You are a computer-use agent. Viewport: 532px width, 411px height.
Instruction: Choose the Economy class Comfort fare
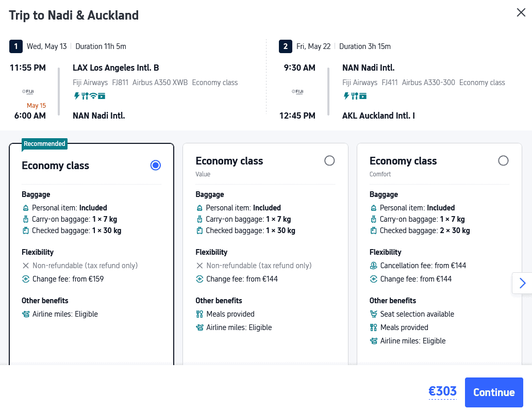pos(503,161)
